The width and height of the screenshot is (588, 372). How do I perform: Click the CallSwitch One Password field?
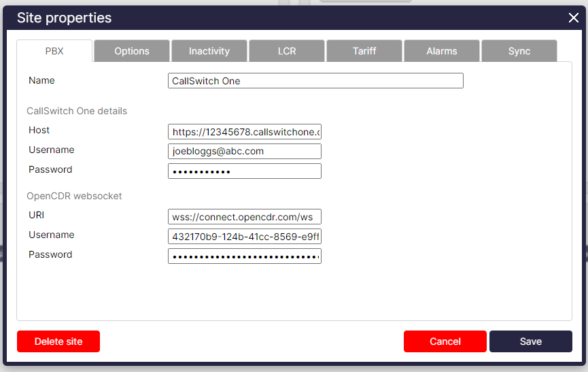click(x=245, y=171)
